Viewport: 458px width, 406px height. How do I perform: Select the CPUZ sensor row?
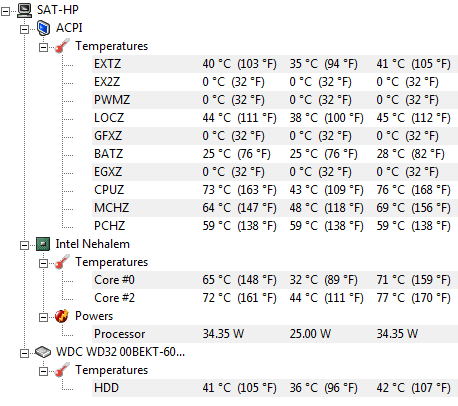click(x=275, y=190)
